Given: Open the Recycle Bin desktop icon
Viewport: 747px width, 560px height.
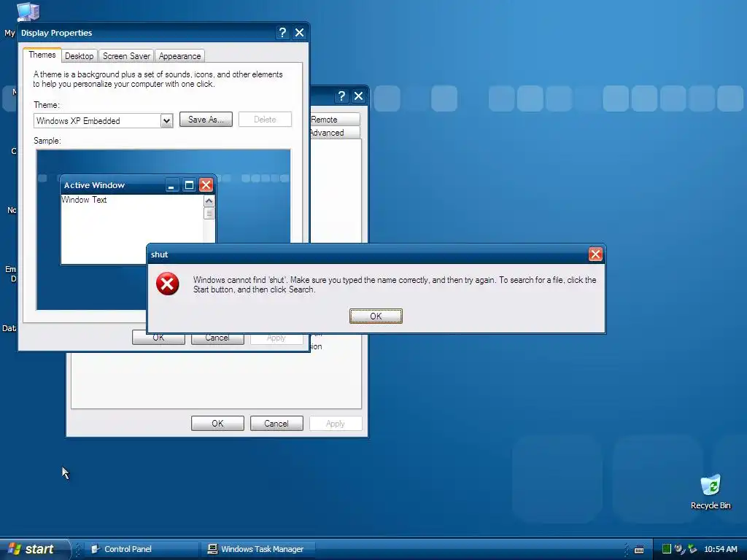Looking at the screenshot, I should pyautogui.click(x=711, y=491).
